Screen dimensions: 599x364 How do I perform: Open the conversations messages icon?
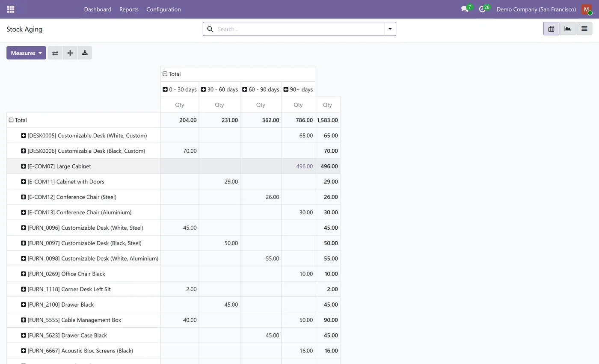click(465, 9)
